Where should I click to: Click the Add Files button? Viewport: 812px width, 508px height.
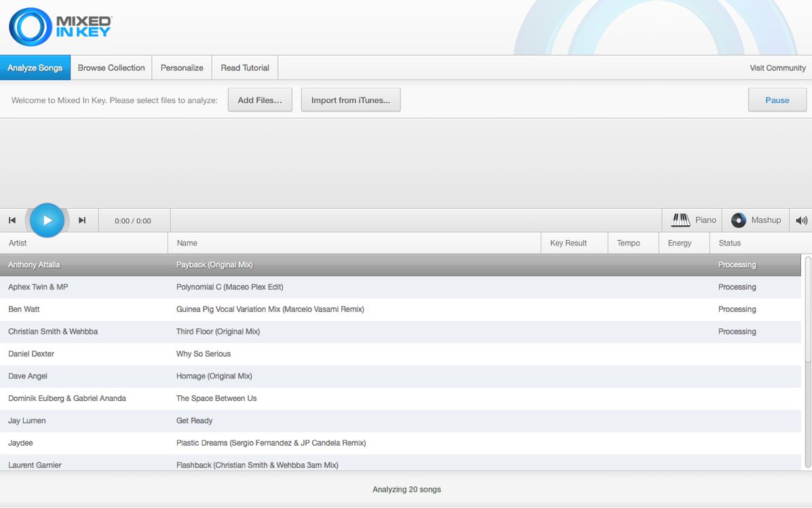click(x=260, y=100)
